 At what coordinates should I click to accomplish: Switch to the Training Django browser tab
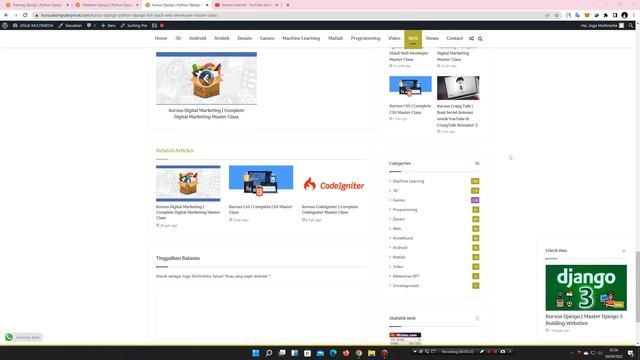point(37,5)
